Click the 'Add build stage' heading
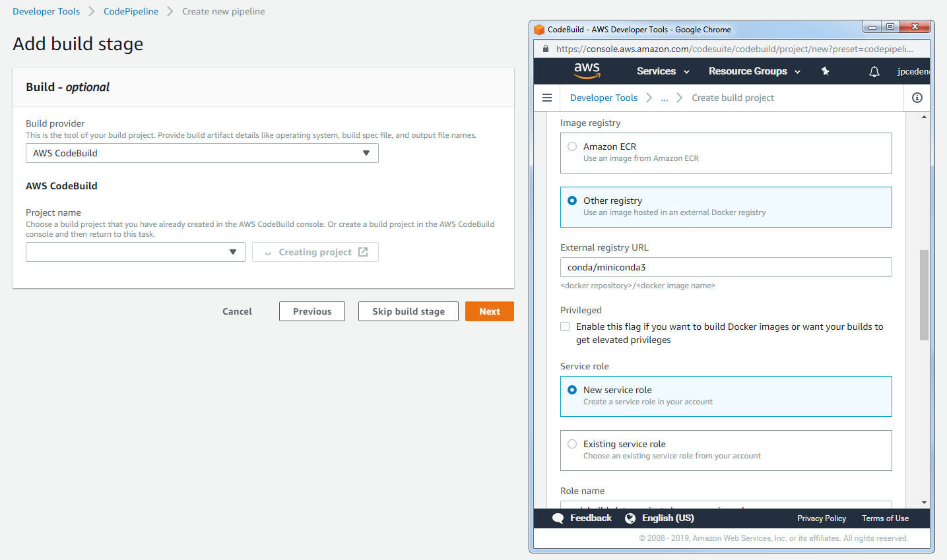 coord(78,44)
